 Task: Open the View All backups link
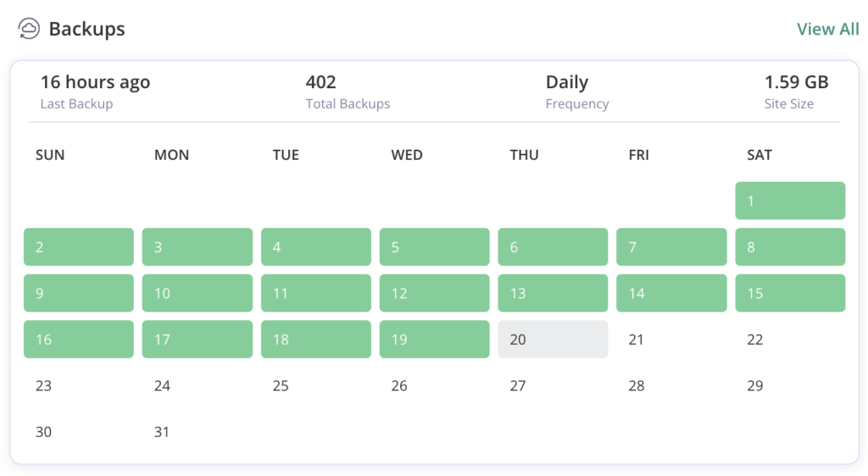827,29
